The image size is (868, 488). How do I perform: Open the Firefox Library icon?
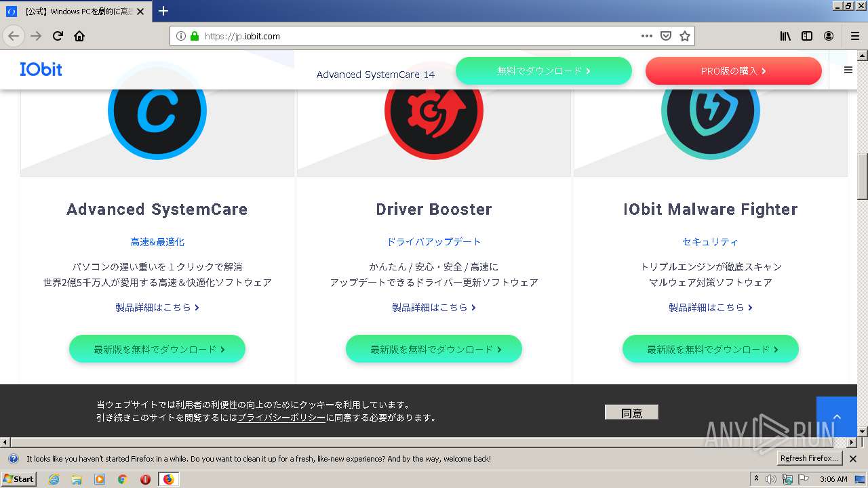pos(785,36)
